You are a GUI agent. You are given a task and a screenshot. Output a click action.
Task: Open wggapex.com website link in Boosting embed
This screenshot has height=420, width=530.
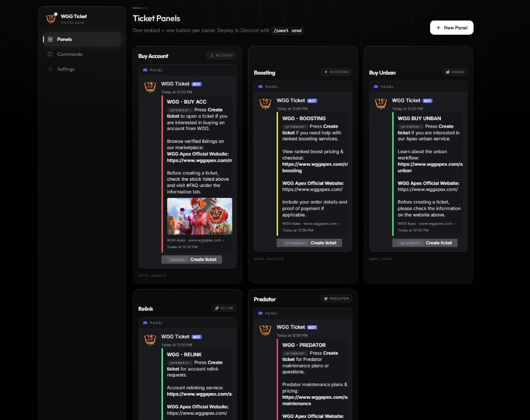point(312,190)
